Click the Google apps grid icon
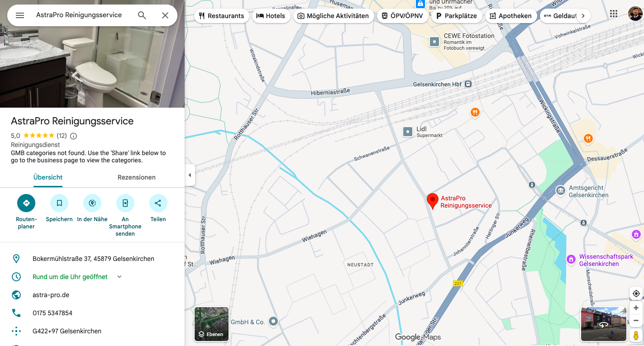Image resolution: width=644 pixels, height=346 pixels. (614, 14)
